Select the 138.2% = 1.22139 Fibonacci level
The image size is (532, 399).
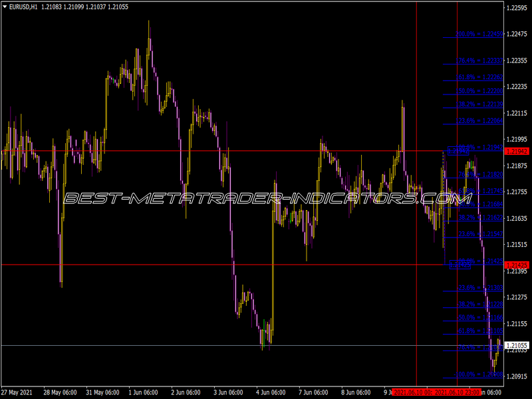(x=479, y=104)
